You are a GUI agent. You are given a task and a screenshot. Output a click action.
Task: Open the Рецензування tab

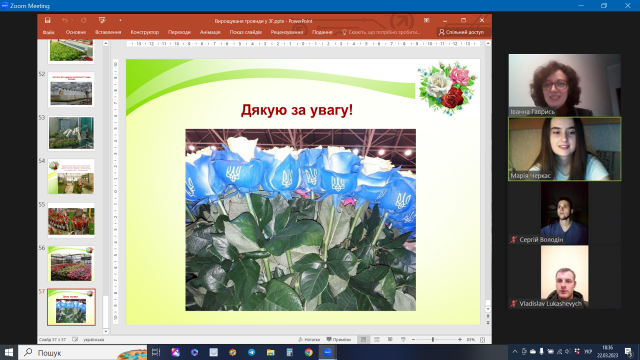(x=287, y=32)
